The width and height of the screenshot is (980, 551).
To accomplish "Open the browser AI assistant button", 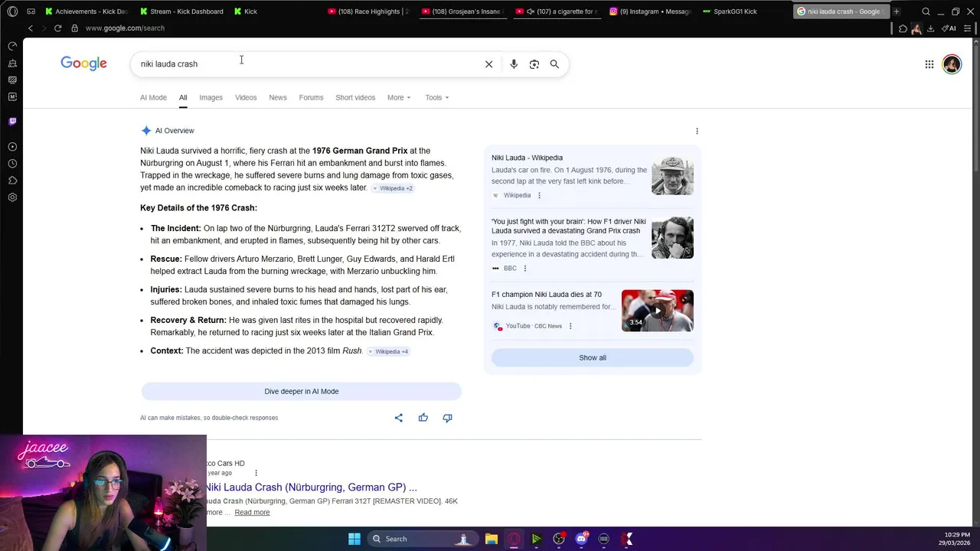I will (x=949, y=28).
